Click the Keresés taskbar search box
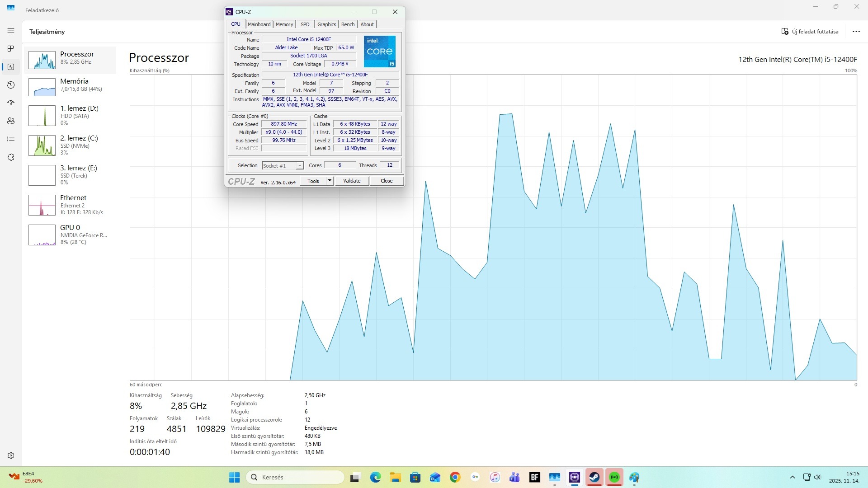This screenshot has width=868, height=488. pyautogui.click(x=295, y=477)
